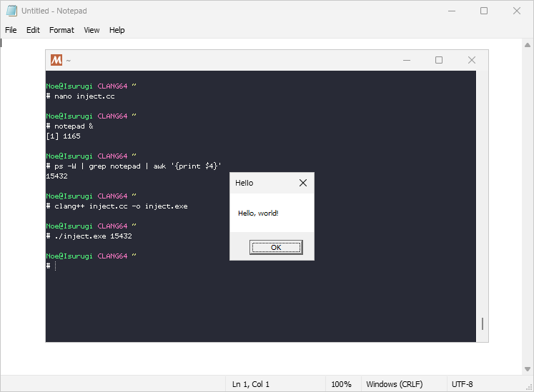Click the 'UTF-8' encoding status entry
The height and width of the screenshot is (392, 534).
pos(462,384)
